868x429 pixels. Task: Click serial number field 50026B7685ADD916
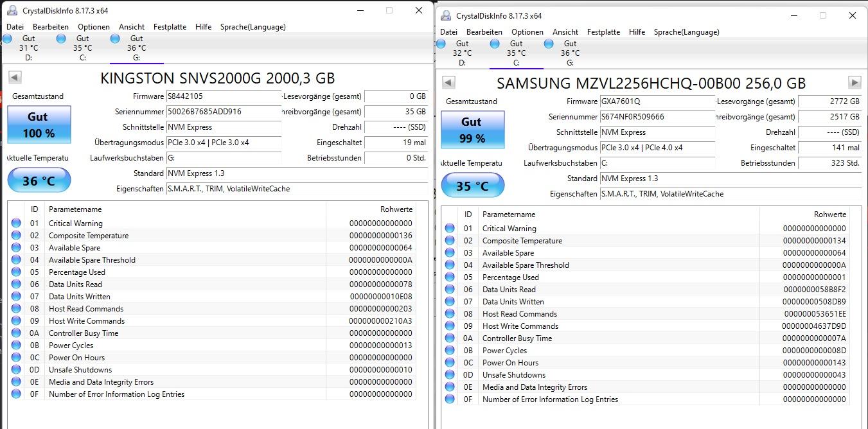pos(224,112)
